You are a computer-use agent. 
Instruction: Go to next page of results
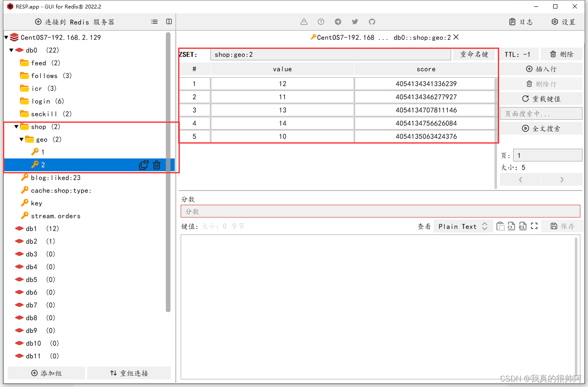562,180
